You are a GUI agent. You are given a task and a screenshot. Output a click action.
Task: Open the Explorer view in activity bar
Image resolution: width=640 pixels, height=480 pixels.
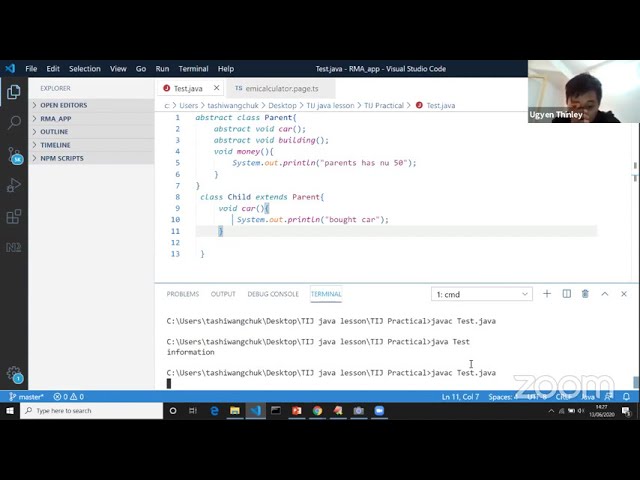[x=13, y=91]
